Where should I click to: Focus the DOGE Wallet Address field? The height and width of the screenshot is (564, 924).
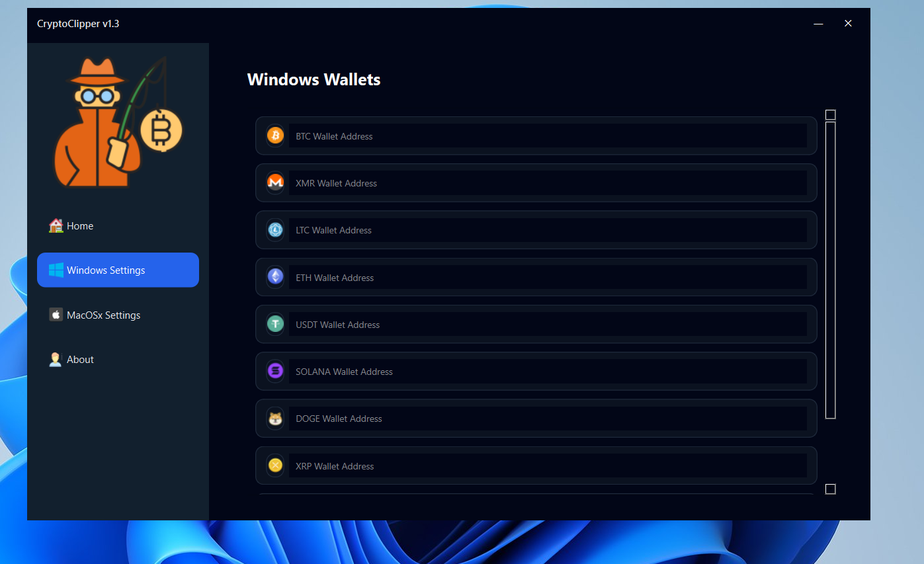click(548, 418)
